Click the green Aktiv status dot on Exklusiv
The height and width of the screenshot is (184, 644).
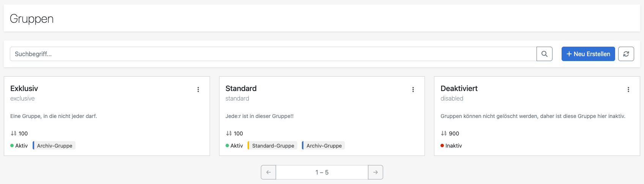pyautogui.click(x=12, y=146)
